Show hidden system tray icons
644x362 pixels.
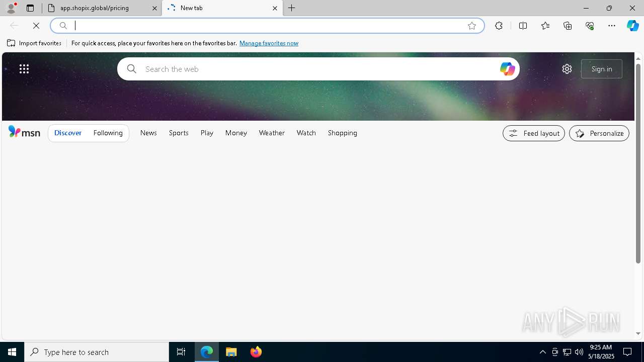(x=543, y=352)
